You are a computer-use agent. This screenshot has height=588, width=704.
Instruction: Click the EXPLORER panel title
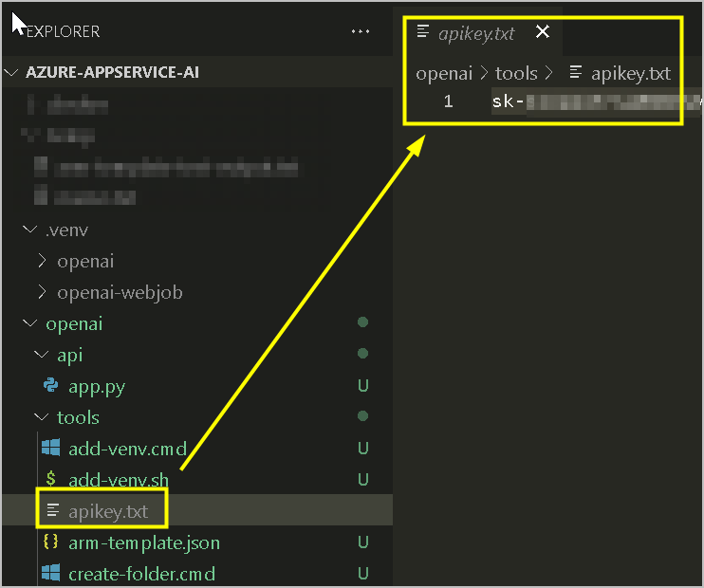(63, 31)
